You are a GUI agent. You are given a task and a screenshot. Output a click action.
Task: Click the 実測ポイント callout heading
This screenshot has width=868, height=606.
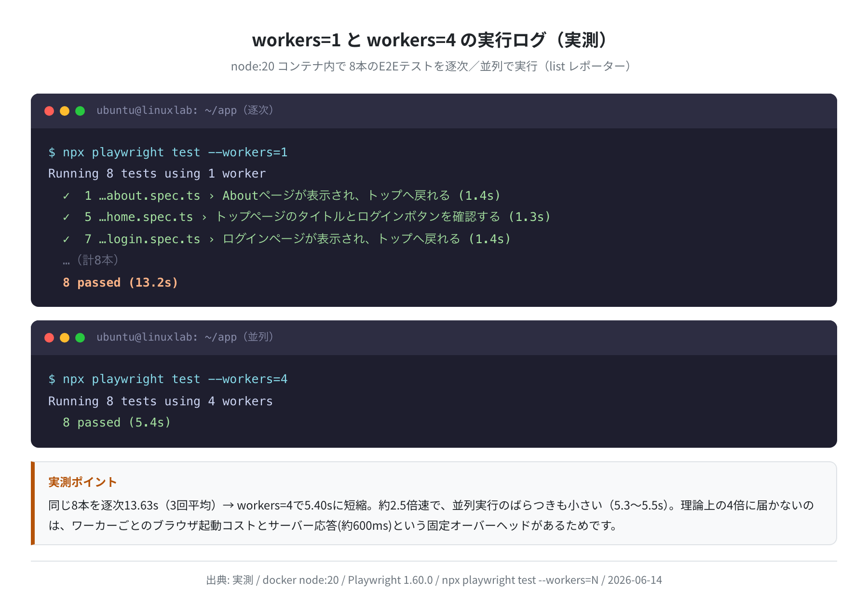tap(82, 482)
